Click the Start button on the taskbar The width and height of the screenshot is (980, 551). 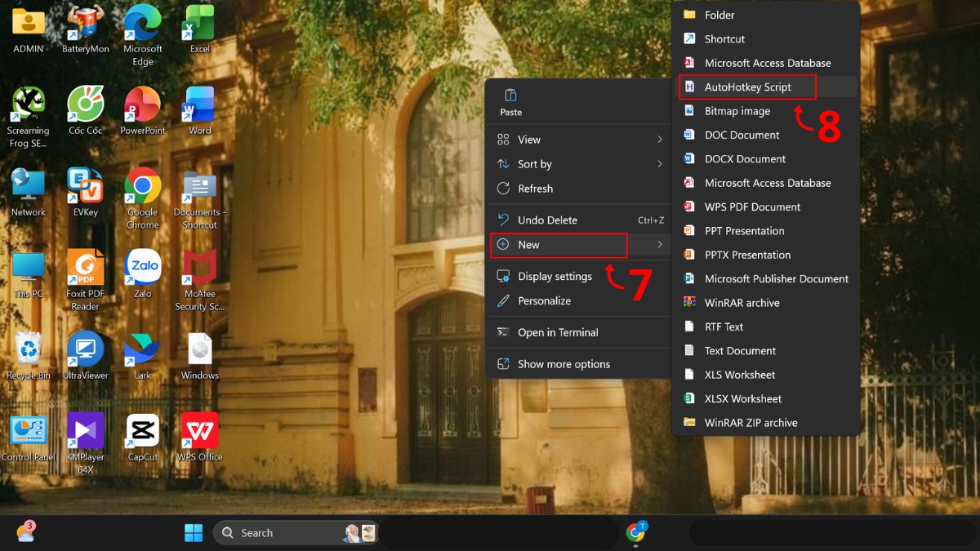194,531
